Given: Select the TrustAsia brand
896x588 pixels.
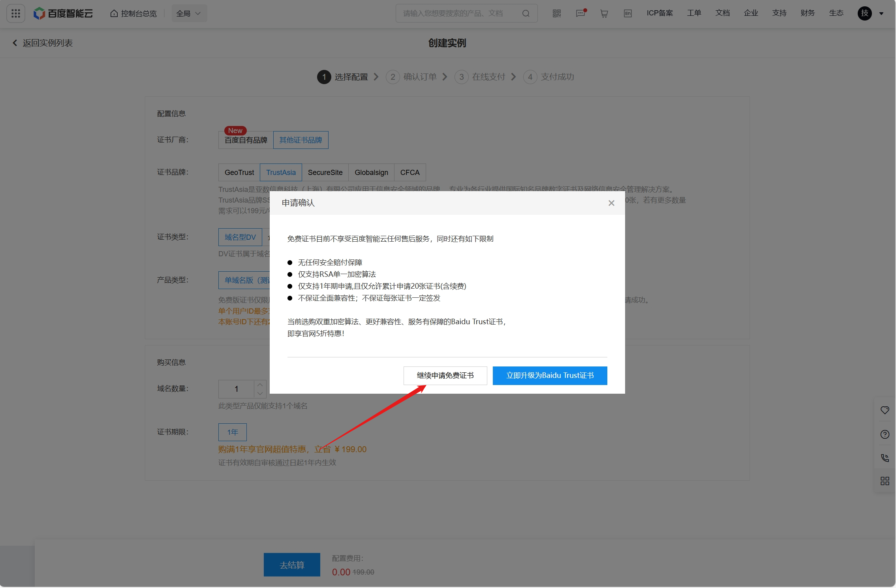Looking at the screenshot, I should pyautogui.click(x=281, y=173).
